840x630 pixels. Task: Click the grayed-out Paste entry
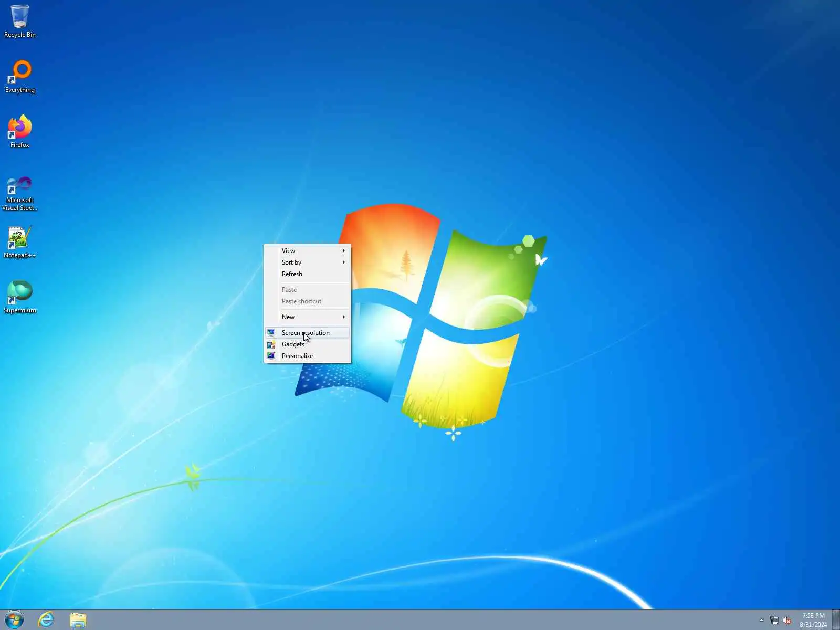click(308, 290)
